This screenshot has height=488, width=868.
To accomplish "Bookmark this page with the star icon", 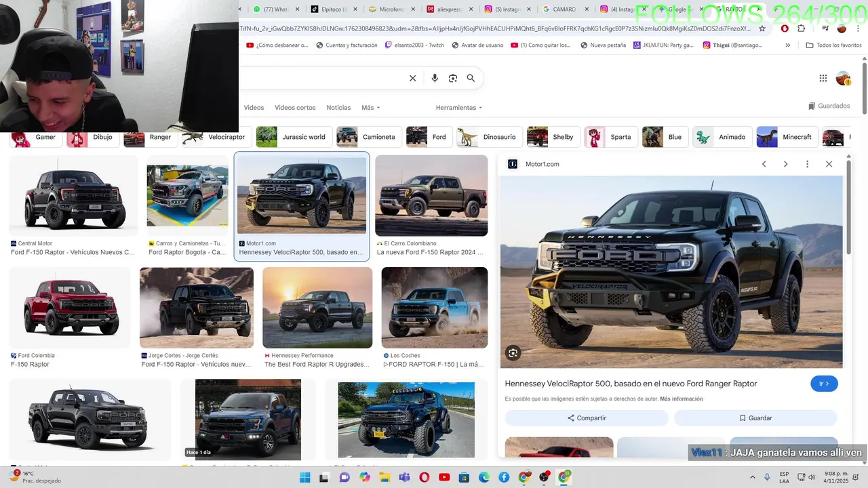I will pos(762,28).
